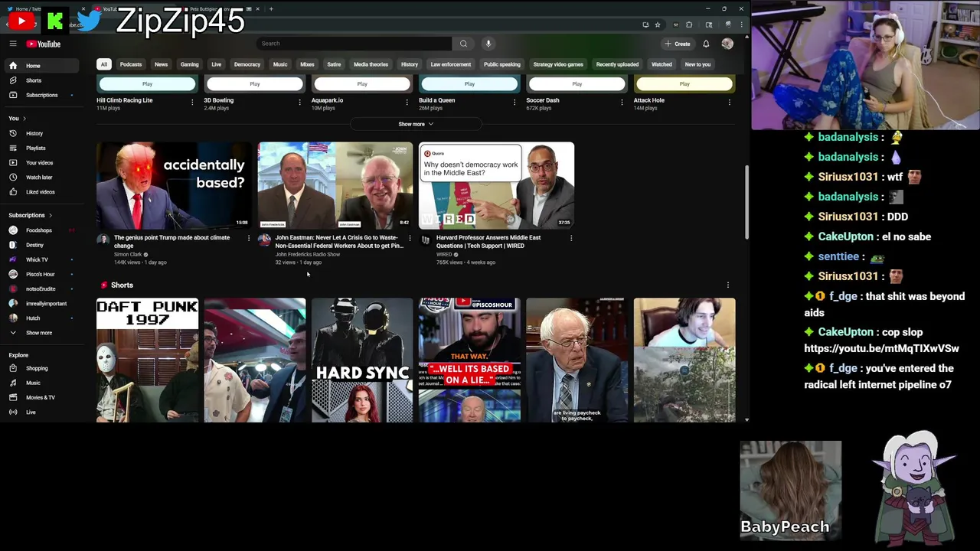Viewport: 980px width, 551px height.
Task: Open the WIRED Middle East video thumbnail
Action: 496,185
